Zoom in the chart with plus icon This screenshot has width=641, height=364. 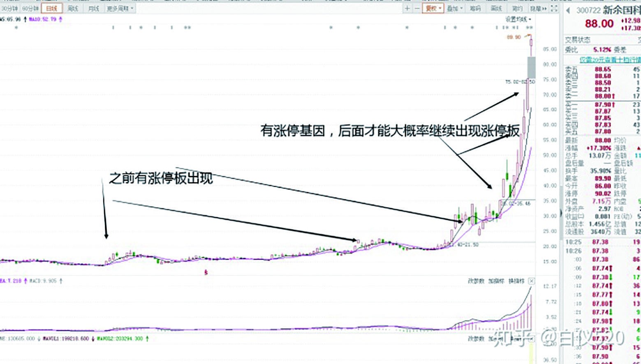point(407,8)
